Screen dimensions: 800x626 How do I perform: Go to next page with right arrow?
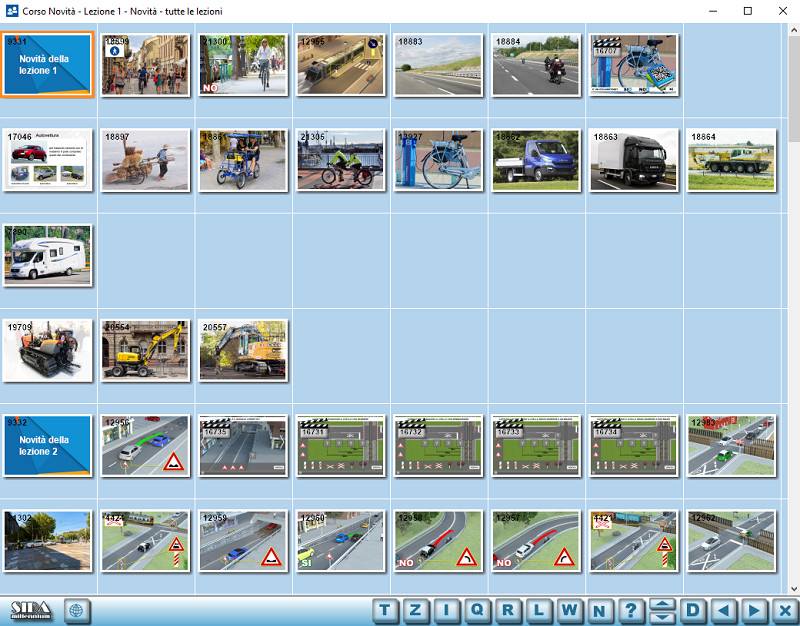pyautogui.click(x=755, y=611)
